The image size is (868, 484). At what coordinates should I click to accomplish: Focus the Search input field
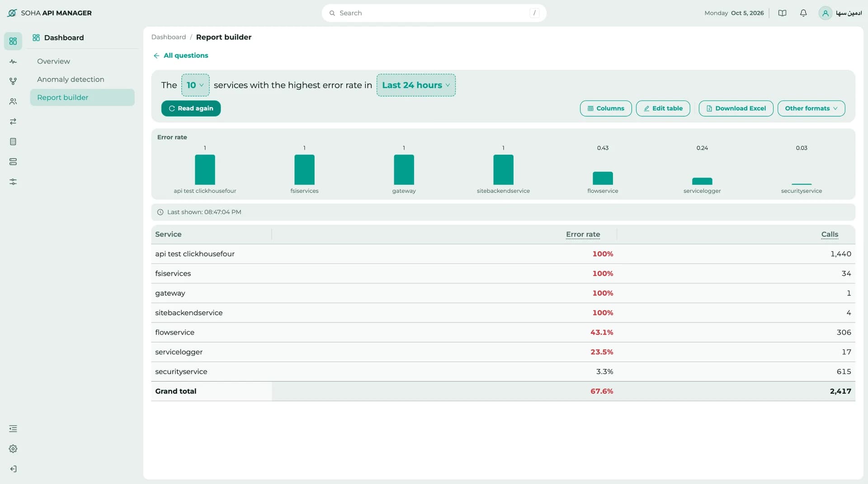(x=434, y=13)
